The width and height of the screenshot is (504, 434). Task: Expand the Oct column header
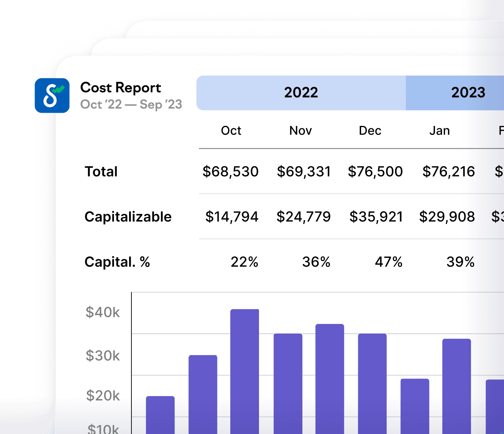[231, 131]
